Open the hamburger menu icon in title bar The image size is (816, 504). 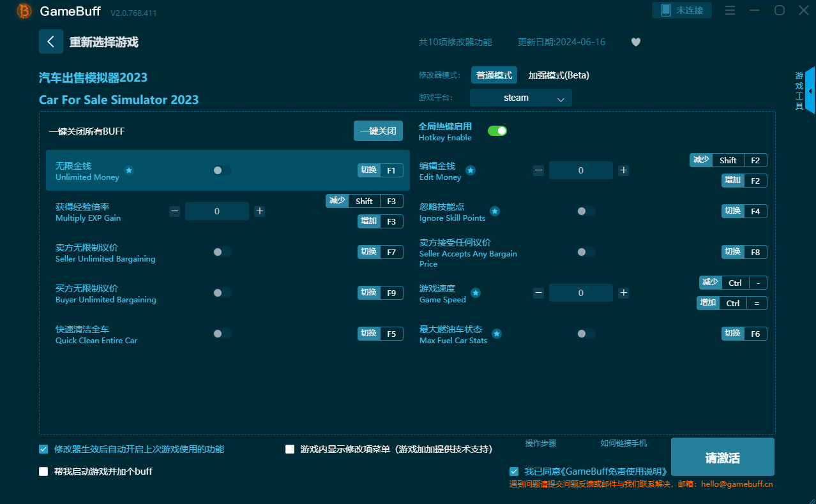click(x=730, y=10)
